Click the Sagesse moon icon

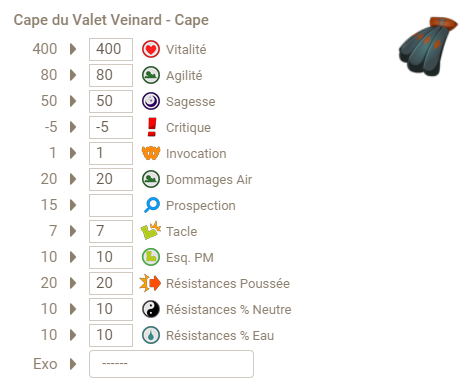[151, 101]
